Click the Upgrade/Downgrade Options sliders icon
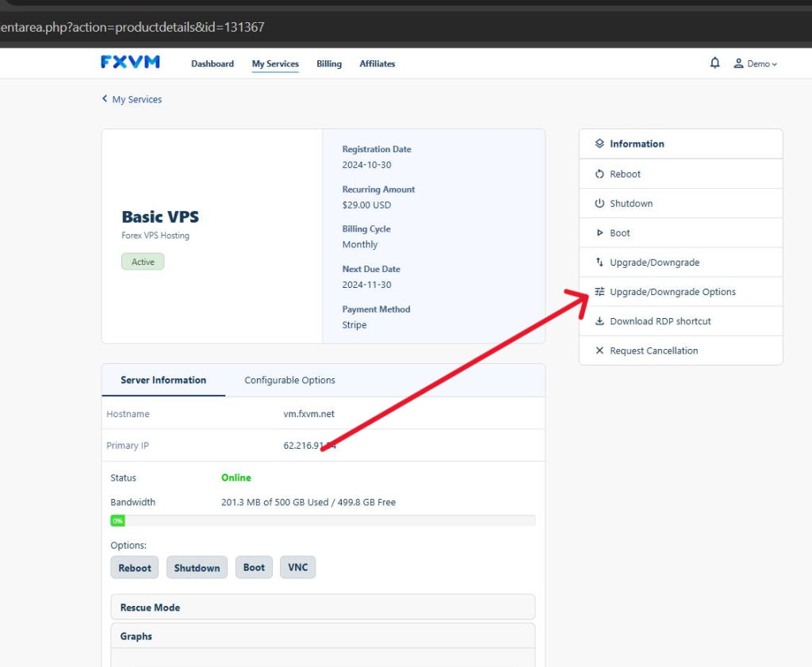The width and height of the screenshot is (812, 667). tap(599, 292)
